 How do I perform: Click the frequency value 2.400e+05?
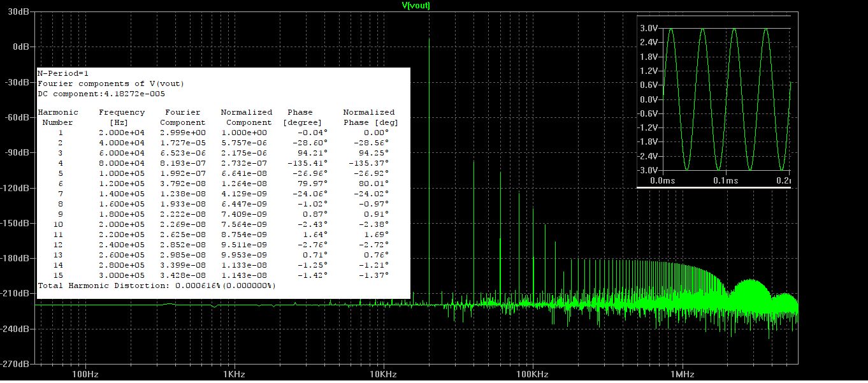pyautogui.click(x=122, y=245)
